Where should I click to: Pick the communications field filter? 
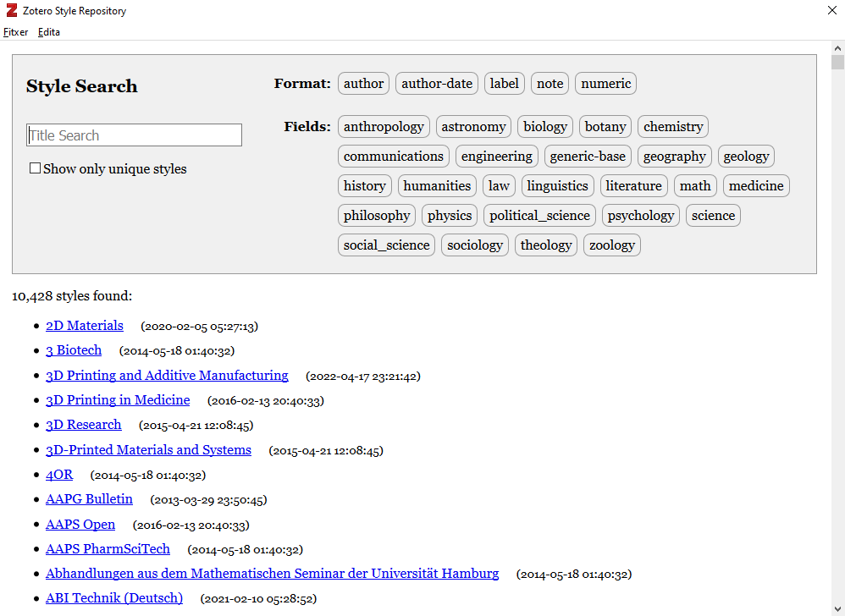394,157
